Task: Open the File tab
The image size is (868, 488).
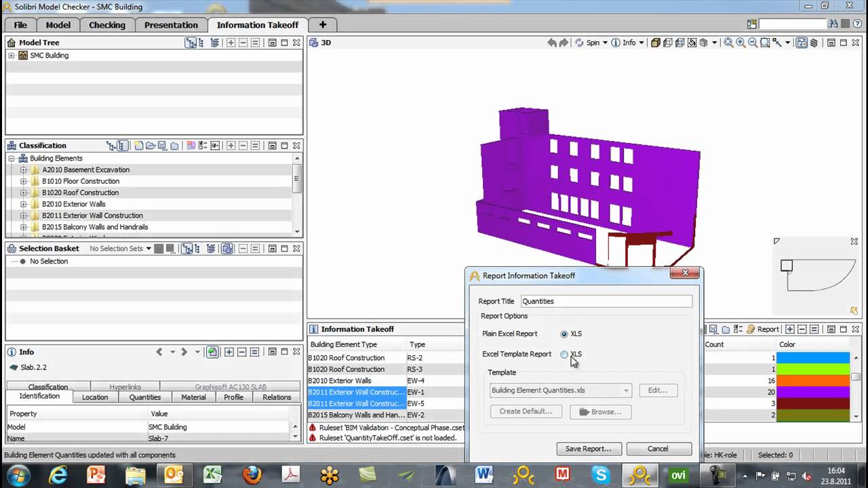Action: (21, 25)
